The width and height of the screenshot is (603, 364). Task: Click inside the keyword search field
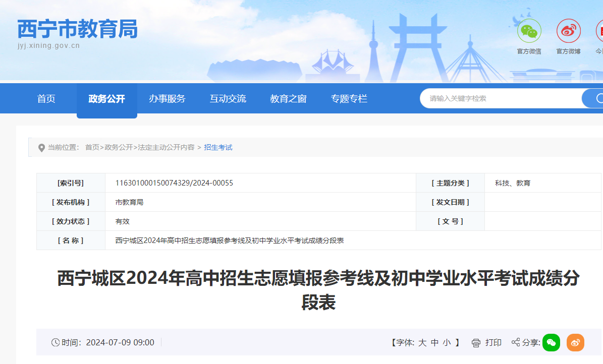(500, 99)
